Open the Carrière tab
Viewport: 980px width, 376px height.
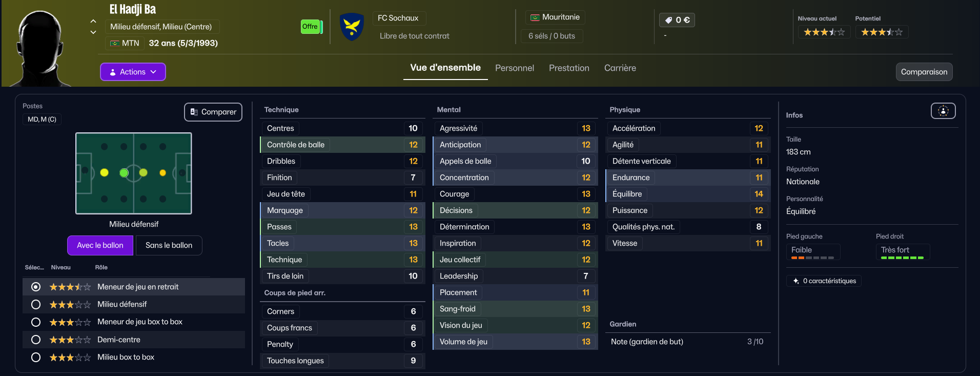(620, 68)
